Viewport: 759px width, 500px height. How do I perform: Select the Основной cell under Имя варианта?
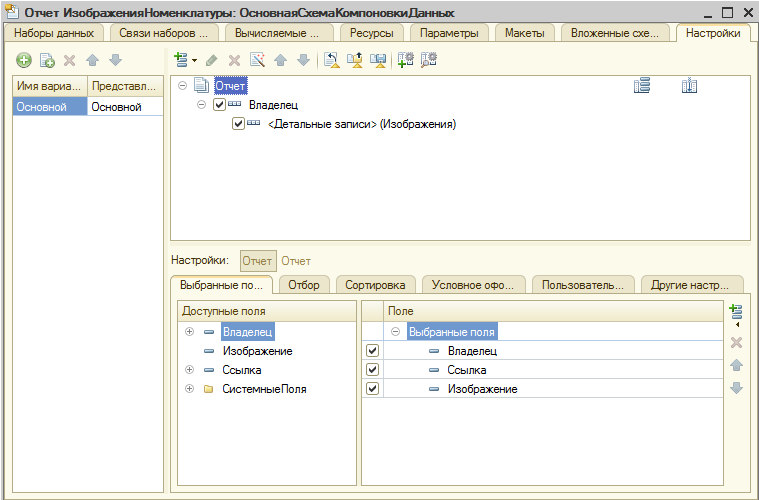coord(50,107)
